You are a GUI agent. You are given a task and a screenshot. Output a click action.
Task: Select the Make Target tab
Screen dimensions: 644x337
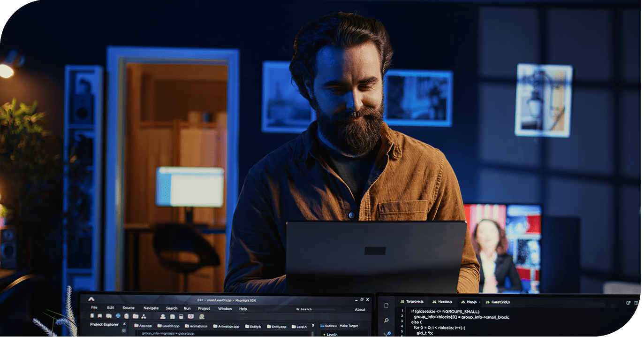point(349,326)
